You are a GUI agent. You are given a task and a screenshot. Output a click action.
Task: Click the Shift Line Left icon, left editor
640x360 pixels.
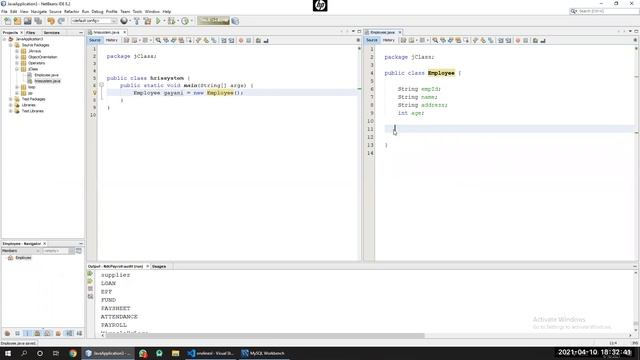(x=224, y=40)
